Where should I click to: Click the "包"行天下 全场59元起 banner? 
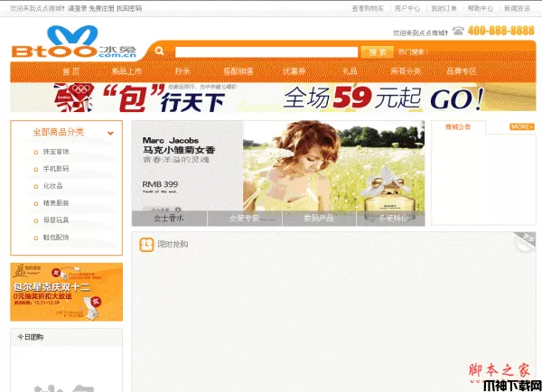tap(273, 98)
